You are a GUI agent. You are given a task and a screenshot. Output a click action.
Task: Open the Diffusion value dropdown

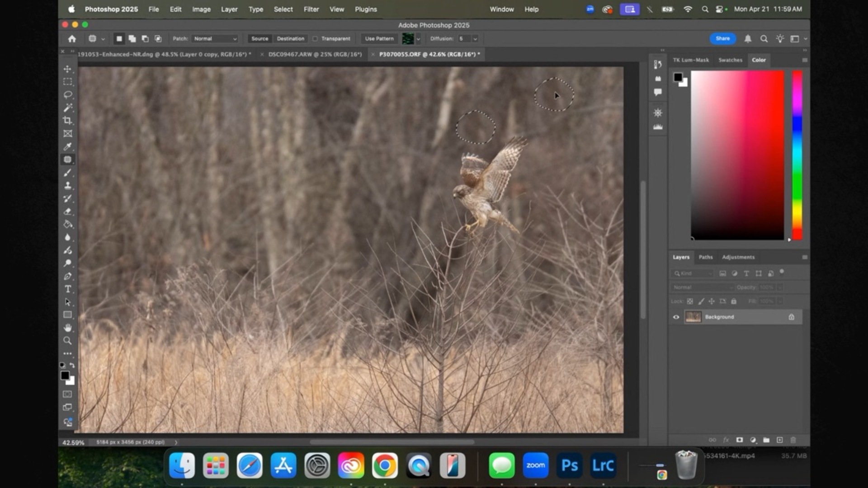click(x=475, y=38)
